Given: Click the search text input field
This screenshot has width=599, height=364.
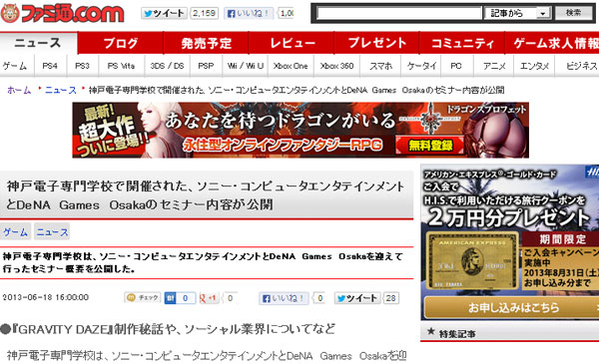Looking at the screenshot, I should pyautogui.click(x=399, y=13).
